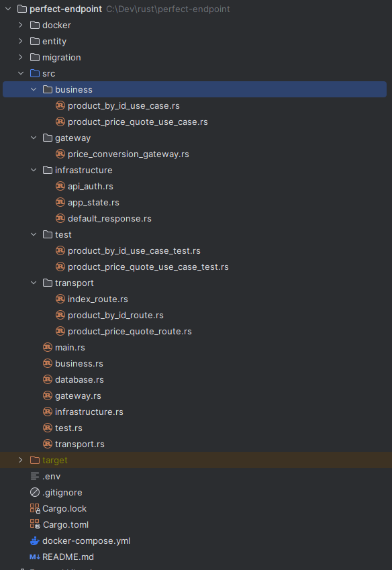Click the Docker whale icon of docker-compose.yml
The width and height of the screenshot is (392, 570).
tap(35, 540)
